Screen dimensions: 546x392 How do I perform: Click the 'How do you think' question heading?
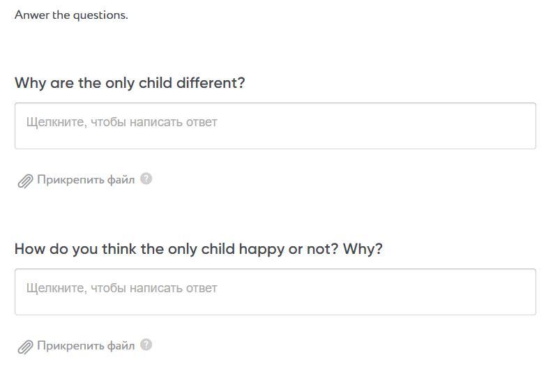198,249
